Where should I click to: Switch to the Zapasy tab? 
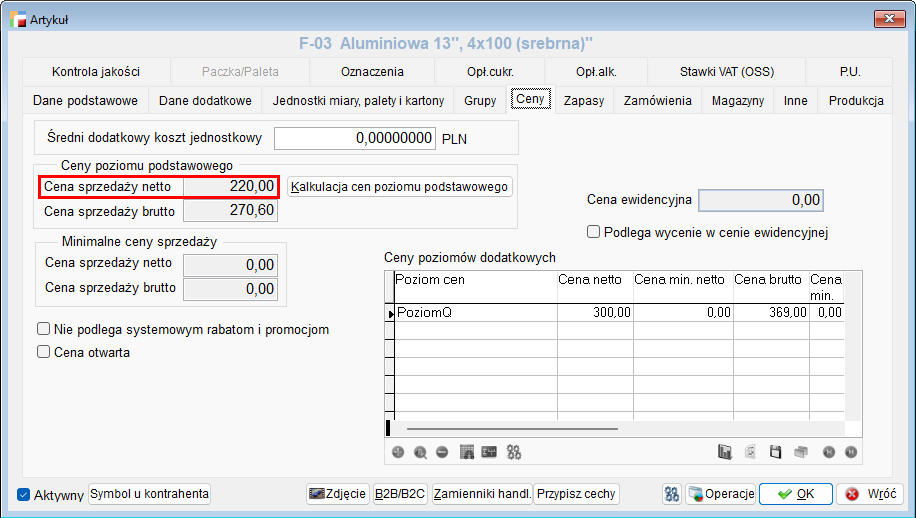(583, 101)
